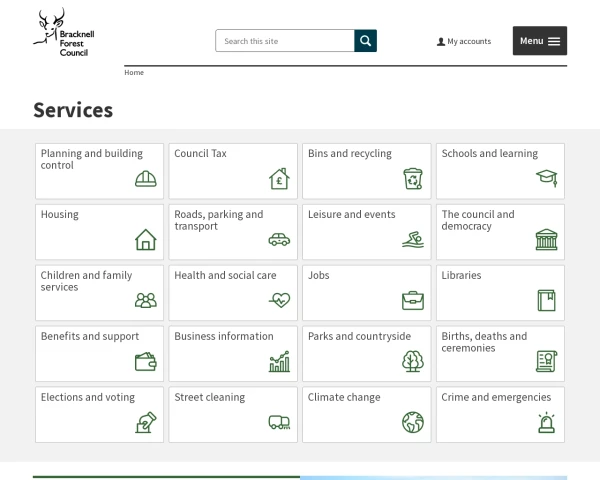Open My accounts
600x480 pixels.
[464, 42]
